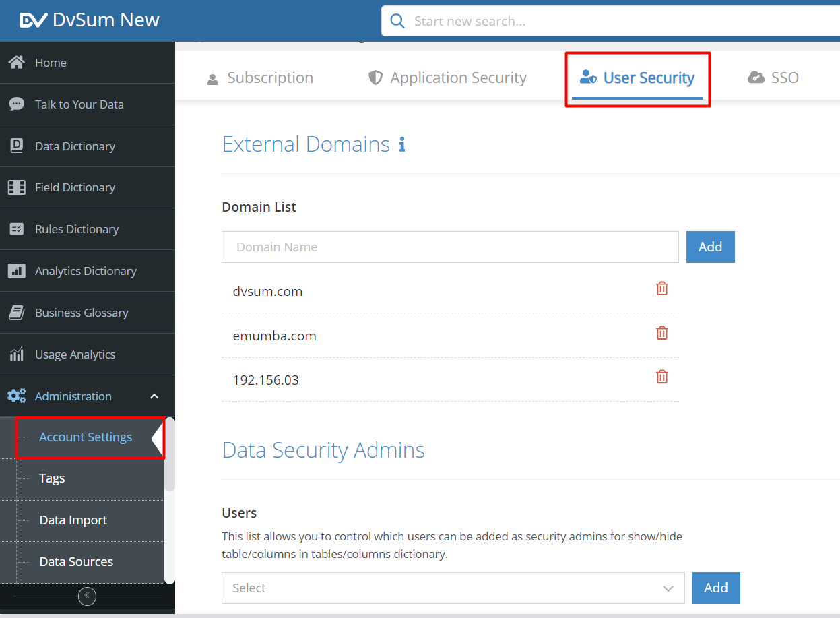The image size is (840, 618).
Task: Click the Business Glossary book icon
Action: coord(17,313)
